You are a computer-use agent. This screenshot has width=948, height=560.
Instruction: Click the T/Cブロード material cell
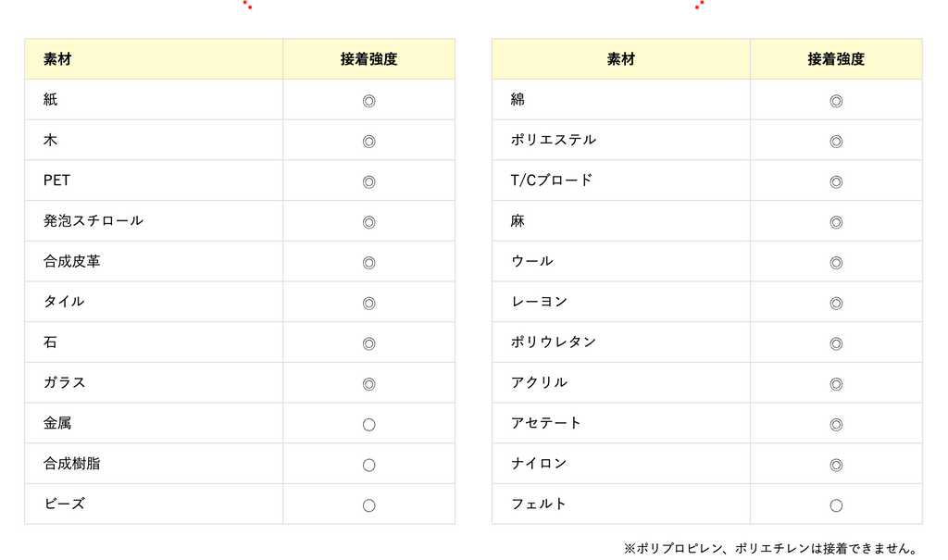[x=552, y=180]
